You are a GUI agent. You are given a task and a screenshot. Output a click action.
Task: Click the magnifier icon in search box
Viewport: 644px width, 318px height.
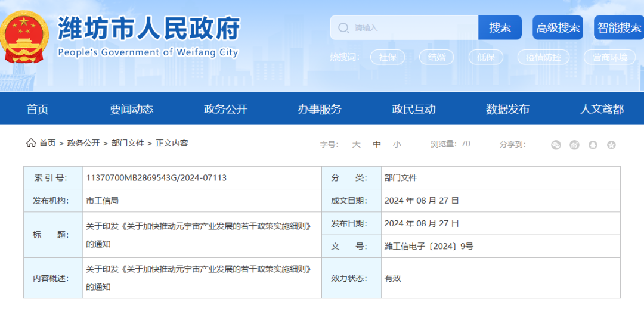(x=343, y=27)
